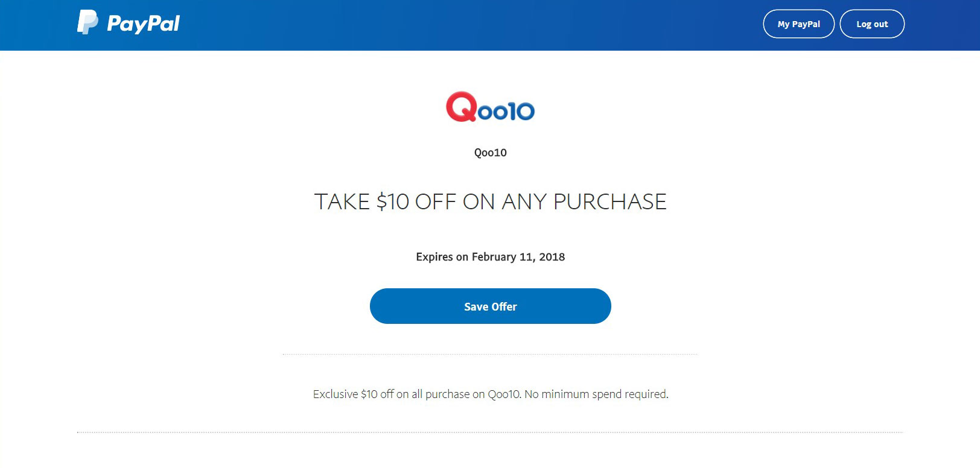Click the 'Expires on February 11, 2018' line
The image size is (980, 468).
[490, 256]
